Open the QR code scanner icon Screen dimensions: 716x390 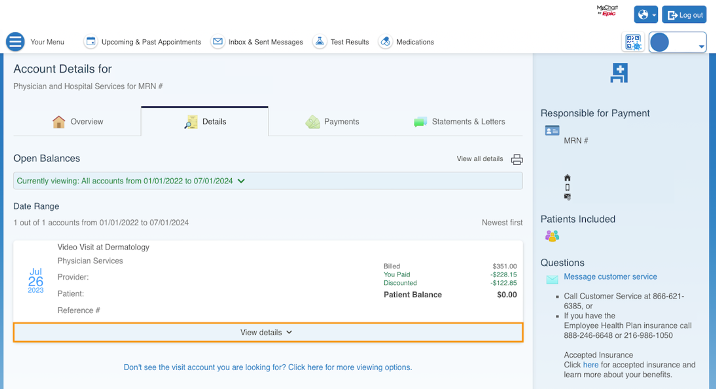[x=633, y=42]
